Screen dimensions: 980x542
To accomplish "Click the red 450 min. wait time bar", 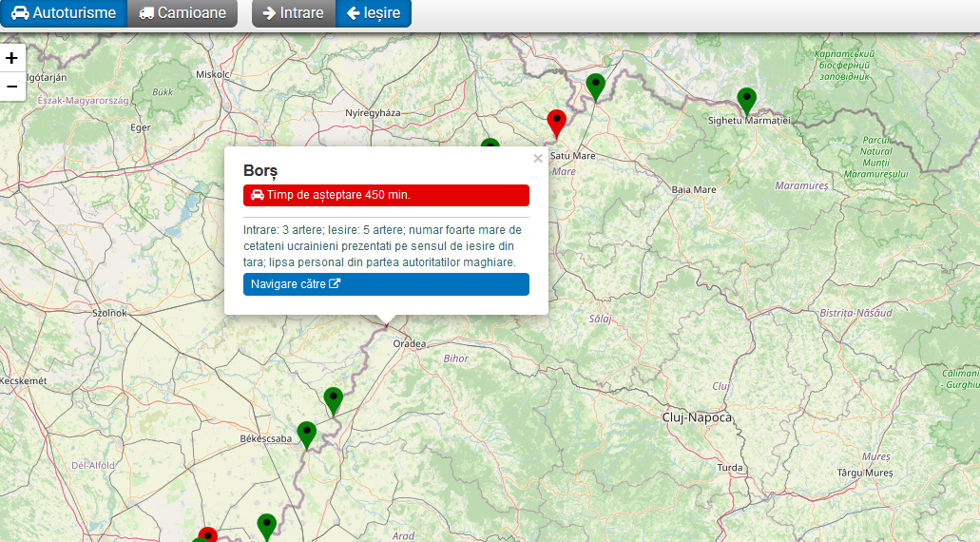I will (386, 195).
